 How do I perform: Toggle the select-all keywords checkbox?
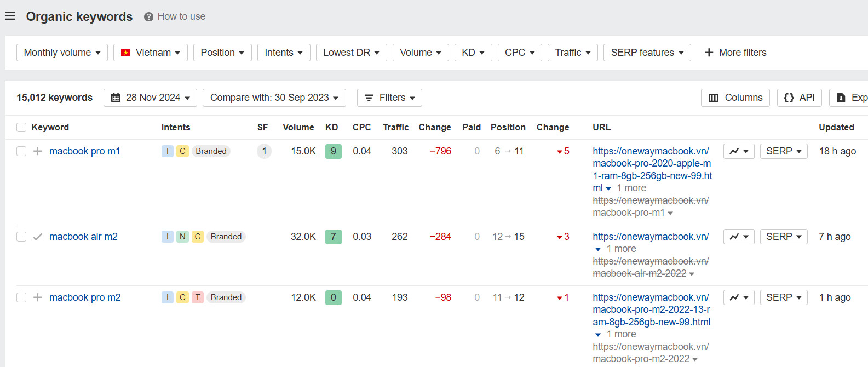[21, 128]
